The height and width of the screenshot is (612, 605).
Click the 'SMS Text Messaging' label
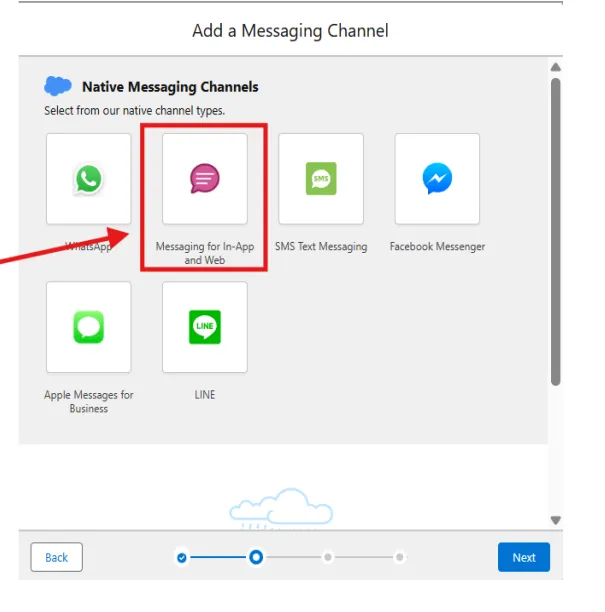tap(321, 247)
